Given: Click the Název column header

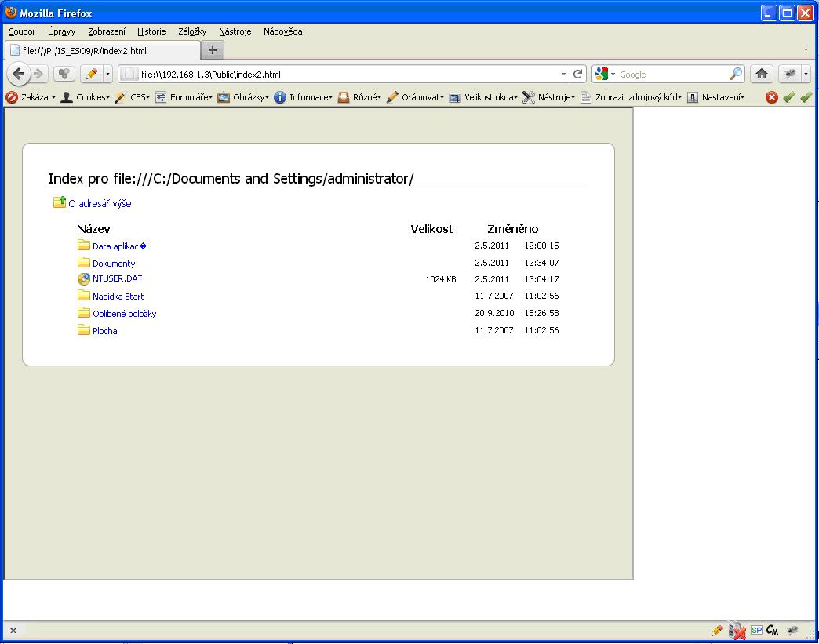Looking at the screenshot, I should tap(93, 229).
